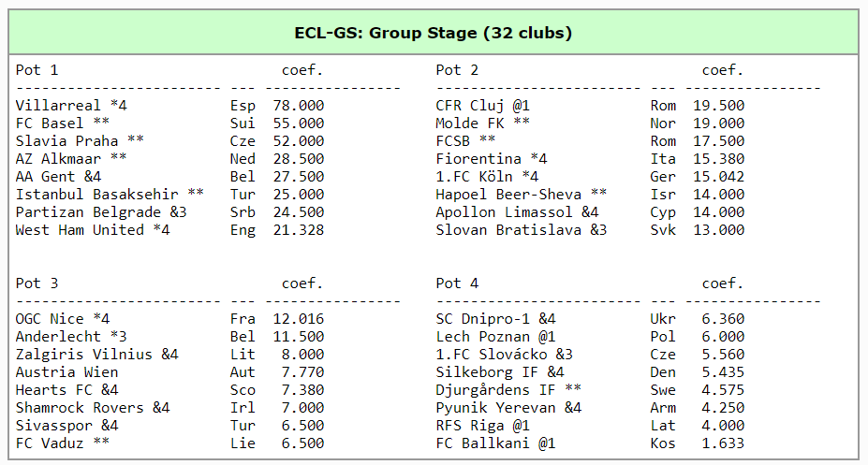Click Slovan Bratislava row
Screen dimensions: 868x465
tap(590, 229)
